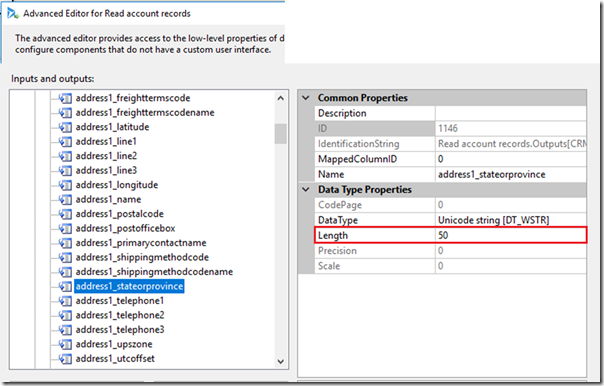Click the column icon beside address1_telephone2
The height and width of the screenshot is (386, 604).
click(65, 316)
